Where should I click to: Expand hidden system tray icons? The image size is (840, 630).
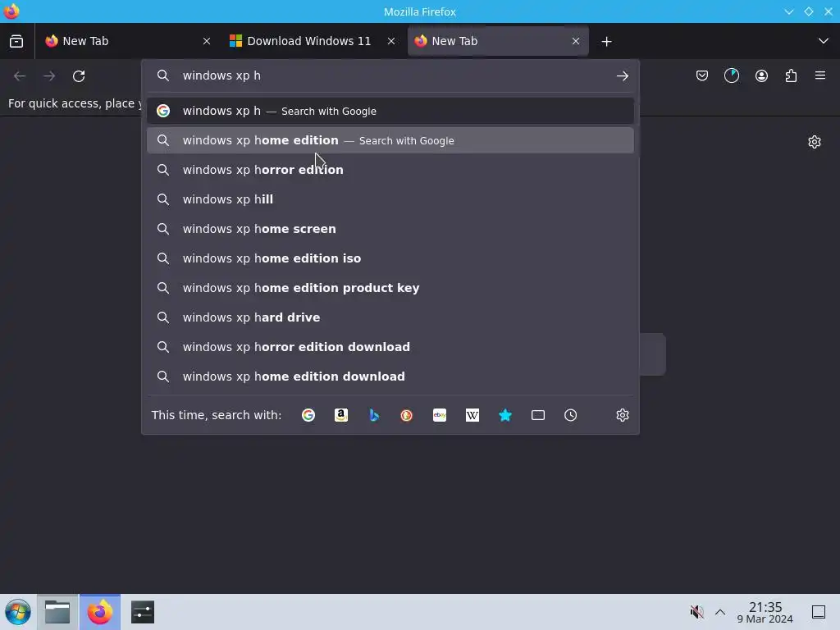coord(720,612)
